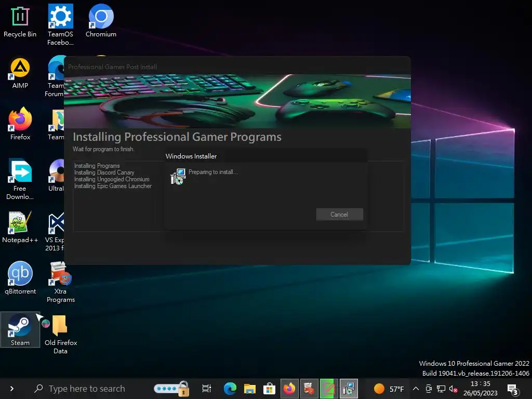
Task: Click 'Wait for program to finish.' text
Action: coord(103,149)
